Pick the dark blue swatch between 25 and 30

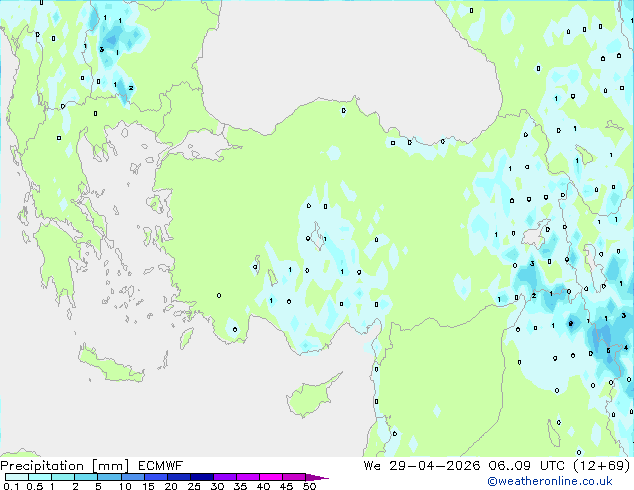202,477
